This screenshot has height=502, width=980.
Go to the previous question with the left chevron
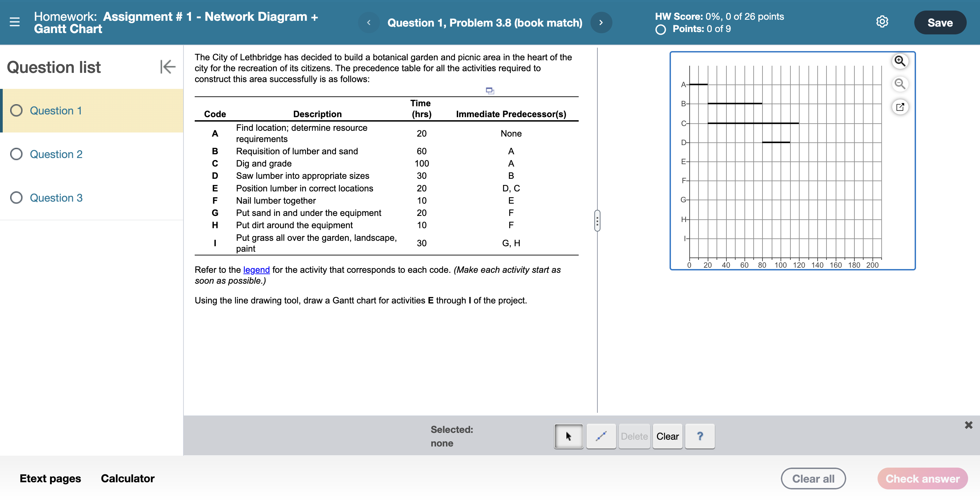368,22
